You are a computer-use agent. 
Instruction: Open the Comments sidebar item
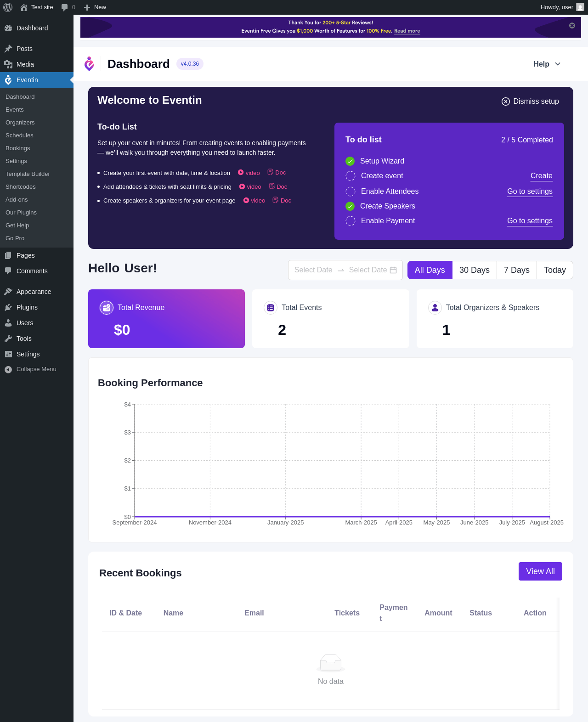click(x=37, y=271)
